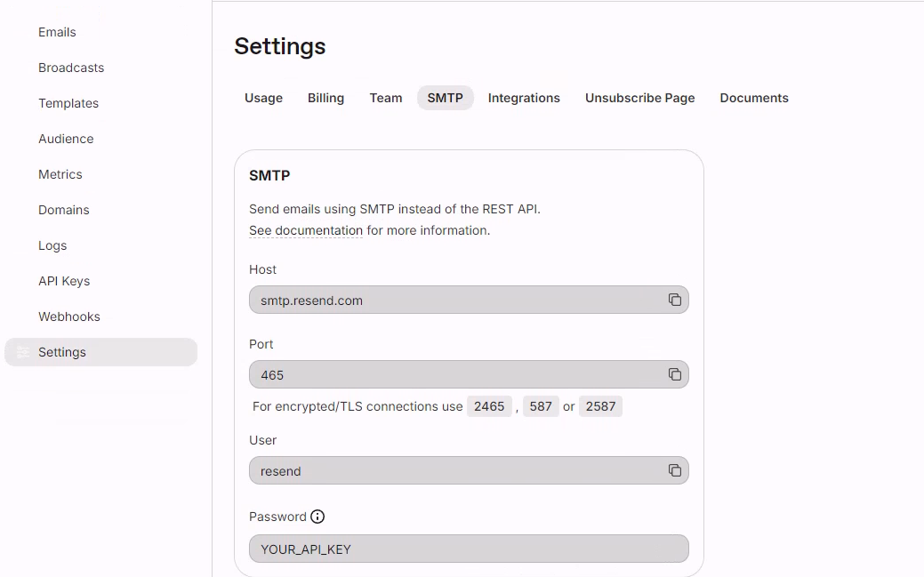
Task: Open the Billing tab
Action: tap(325, 98)
